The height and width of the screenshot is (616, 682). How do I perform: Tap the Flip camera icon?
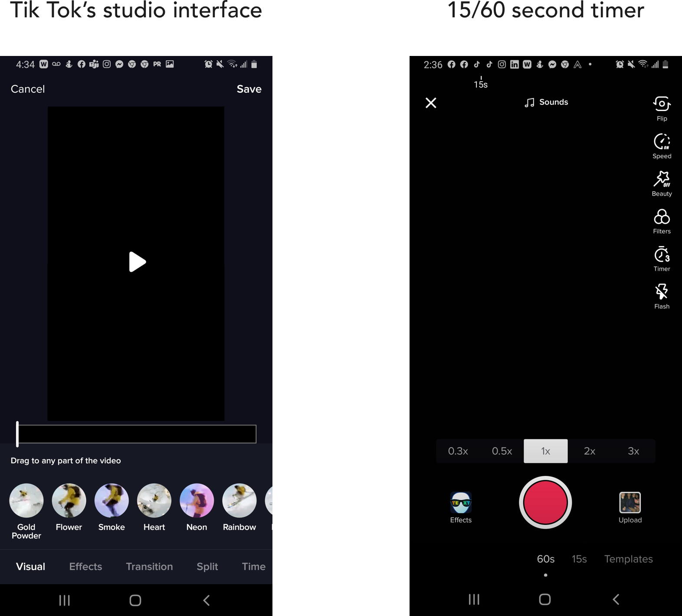[x=662, y=104]
